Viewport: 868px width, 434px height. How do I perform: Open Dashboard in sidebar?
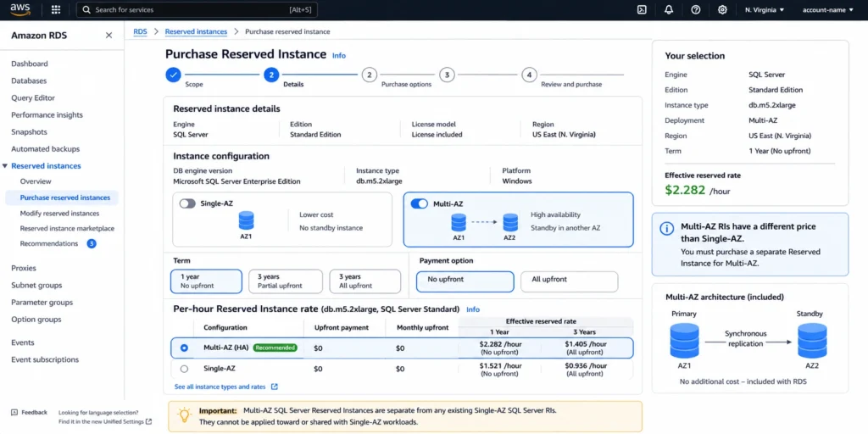30,64
